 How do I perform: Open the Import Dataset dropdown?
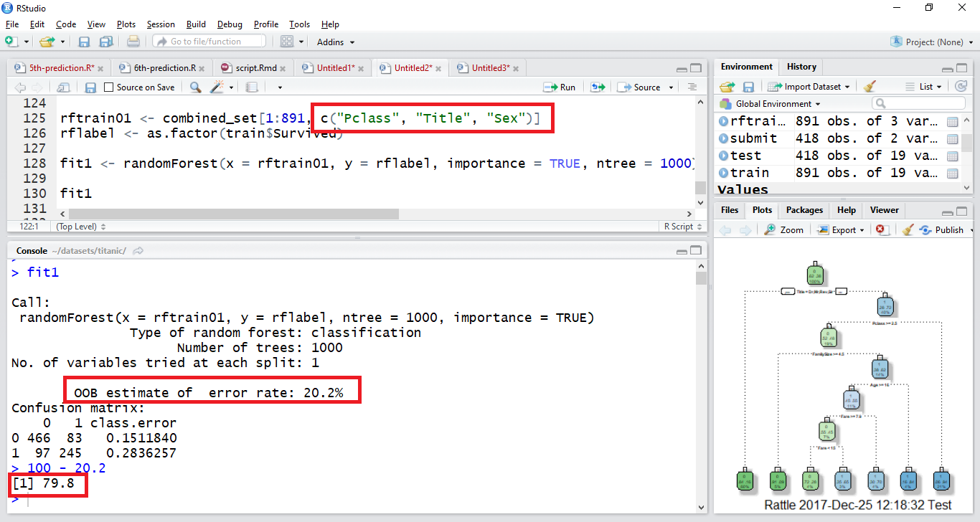tap(809, 87)
